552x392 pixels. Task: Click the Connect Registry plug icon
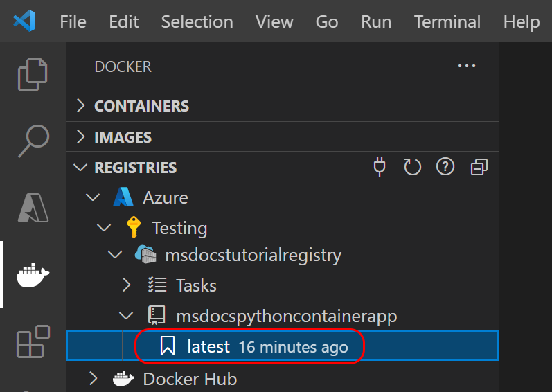click(x=379, y=167)
